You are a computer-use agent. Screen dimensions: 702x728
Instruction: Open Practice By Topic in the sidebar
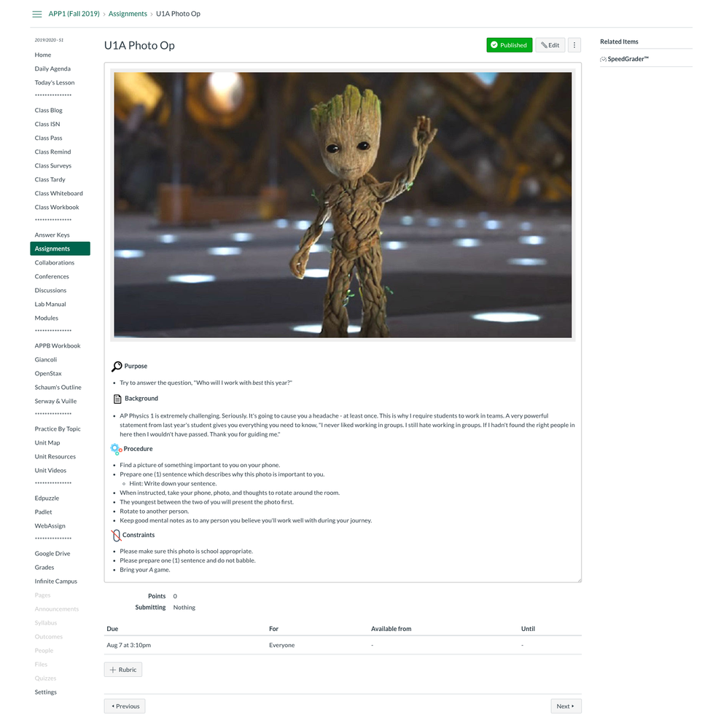[x=58, y=429]
